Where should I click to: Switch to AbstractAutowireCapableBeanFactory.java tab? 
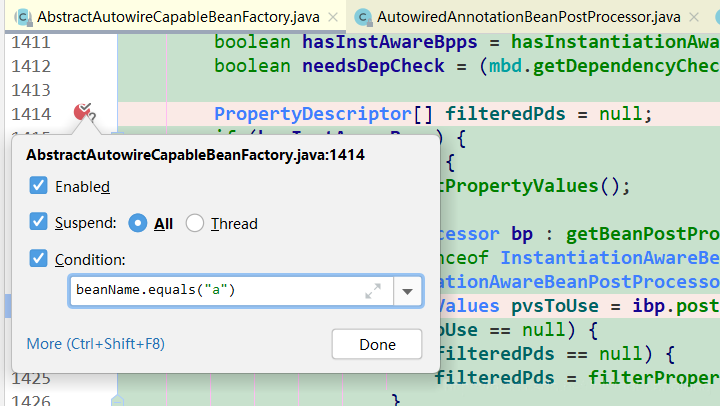[x=178, y=17]
